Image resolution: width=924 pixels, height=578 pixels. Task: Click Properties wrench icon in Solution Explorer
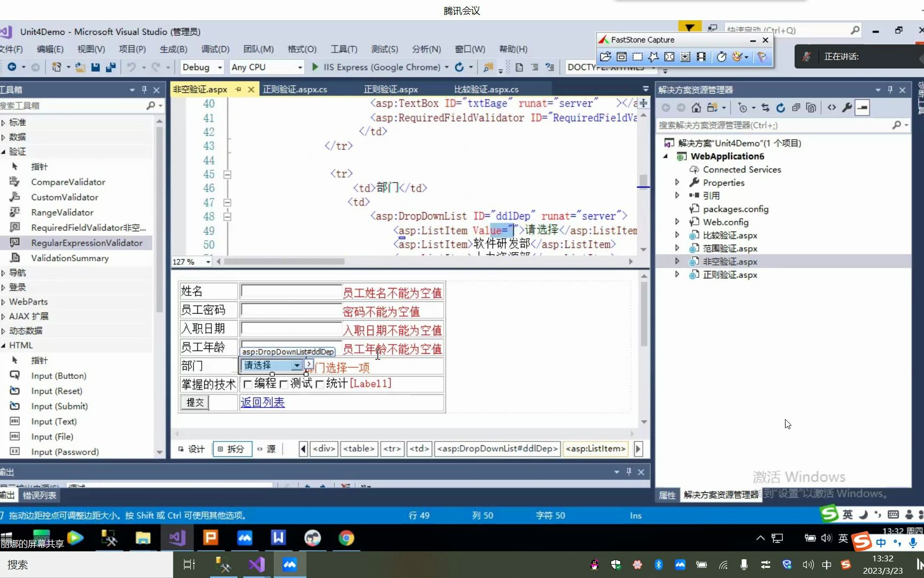click(x=847, y=108)
